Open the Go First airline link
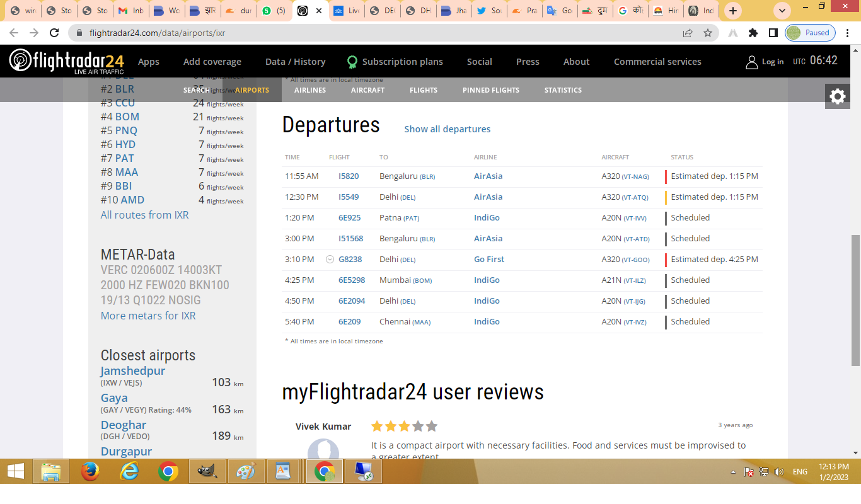 coord(489,260)
